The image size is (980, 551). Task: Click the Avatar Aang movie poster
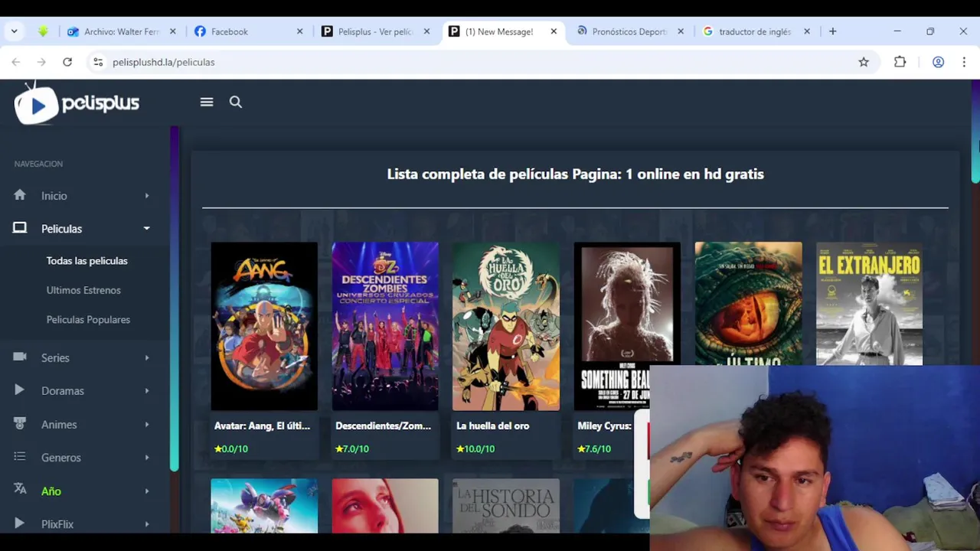pos(264,327)
